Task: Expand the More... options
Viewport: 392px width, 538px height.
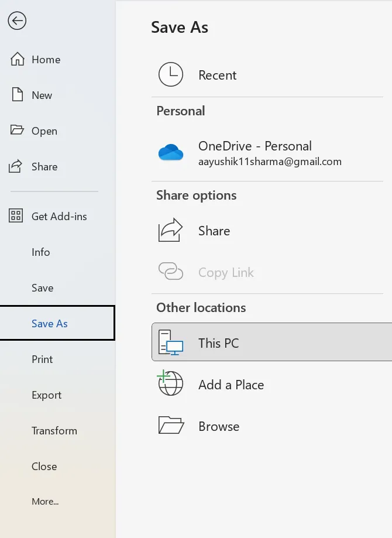Action: tap(57, 501)
